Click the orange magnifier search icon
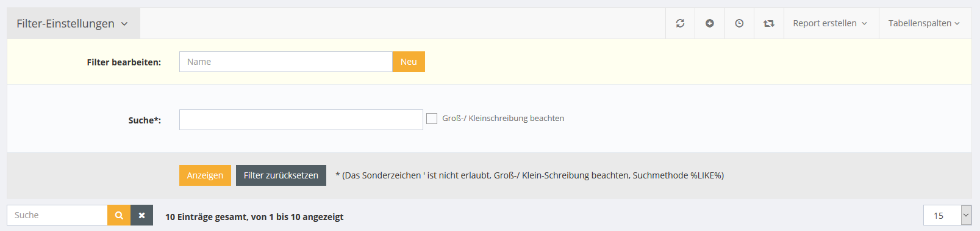Image resolution: width=980 pixels, height=231 pixels. 119,215
